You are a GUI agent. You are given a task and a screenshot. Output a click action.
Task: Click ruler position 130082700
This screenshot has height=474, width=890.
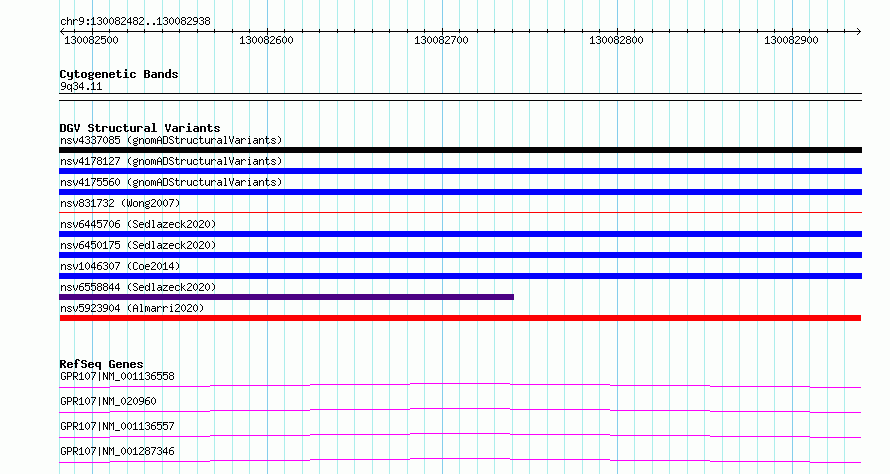tap(441, 40)
